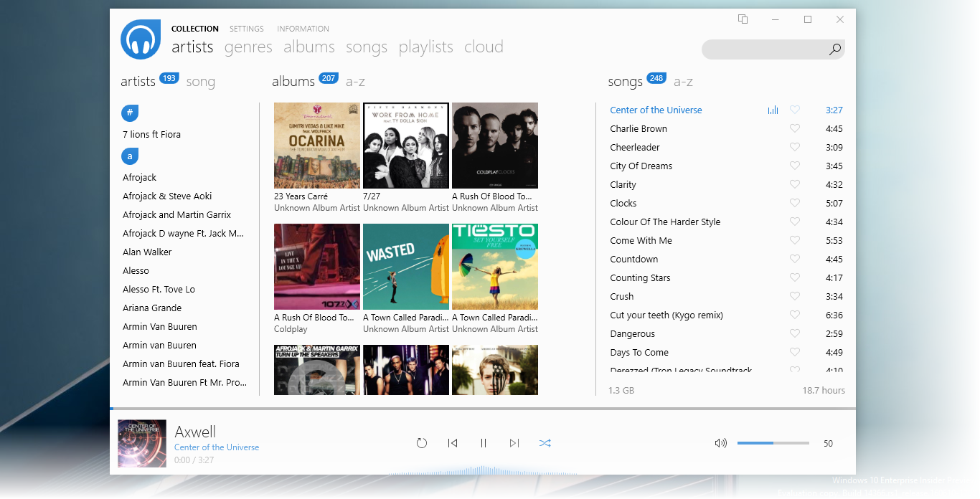The width and height of the screenshot is (980, 499).
Task: Change songs sort order 'a-z'
Action: coord(683,82)
